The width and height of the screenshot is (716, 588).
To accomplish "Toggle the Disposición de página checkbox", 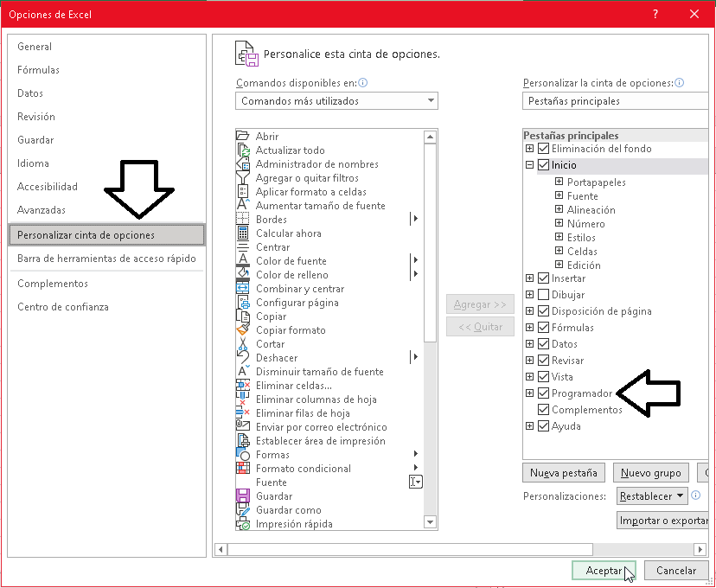I will pos(543,311).
